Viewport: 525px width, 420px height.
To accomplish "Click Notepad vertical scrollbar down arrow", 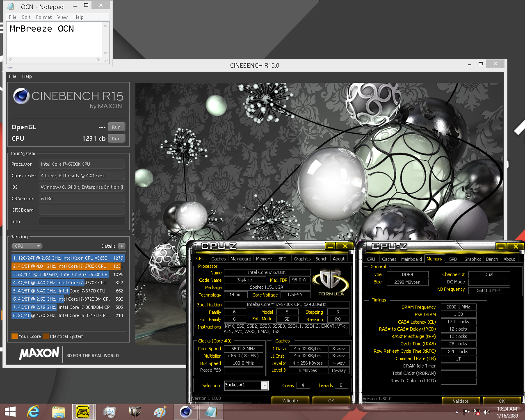I will (105, 53).
